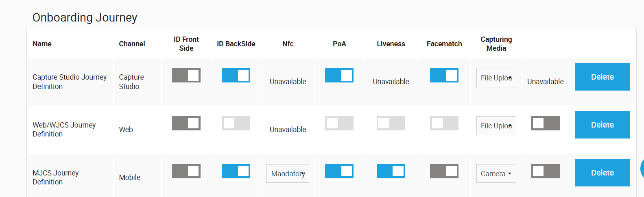This screenshot has height=197, width=644.
Task: Expand the Camera dropdown for MJCS Journey
Action: 496,174
